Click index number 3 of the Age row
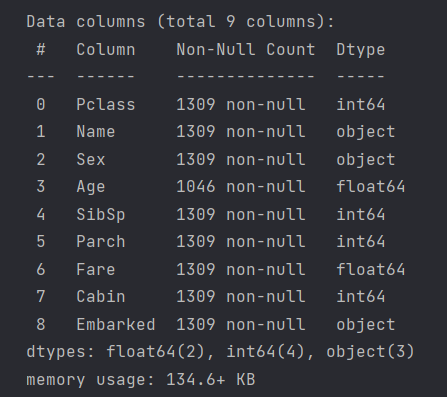The width and height of the screenshot is (447, 397). [x=41, y=187]
